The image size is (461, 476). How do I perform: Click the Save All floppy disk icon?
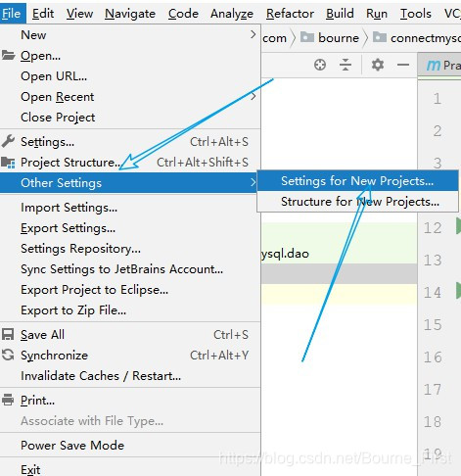pos(8,335)
